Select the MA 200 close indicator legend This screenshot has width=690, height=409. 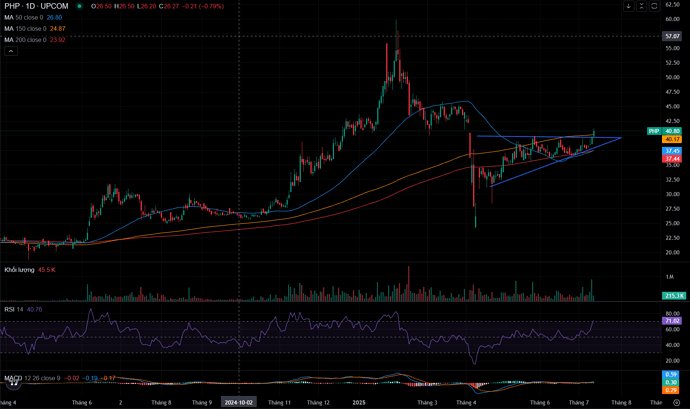[x=35, y=40]
